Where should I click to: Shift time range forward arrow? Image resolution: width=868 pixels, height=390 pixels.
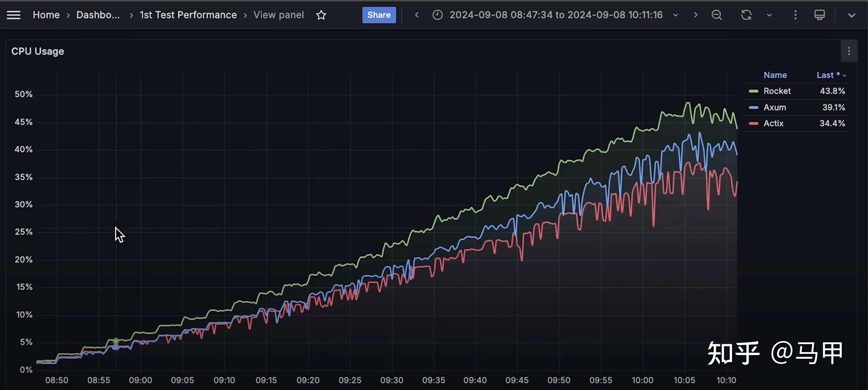[696, 15]
